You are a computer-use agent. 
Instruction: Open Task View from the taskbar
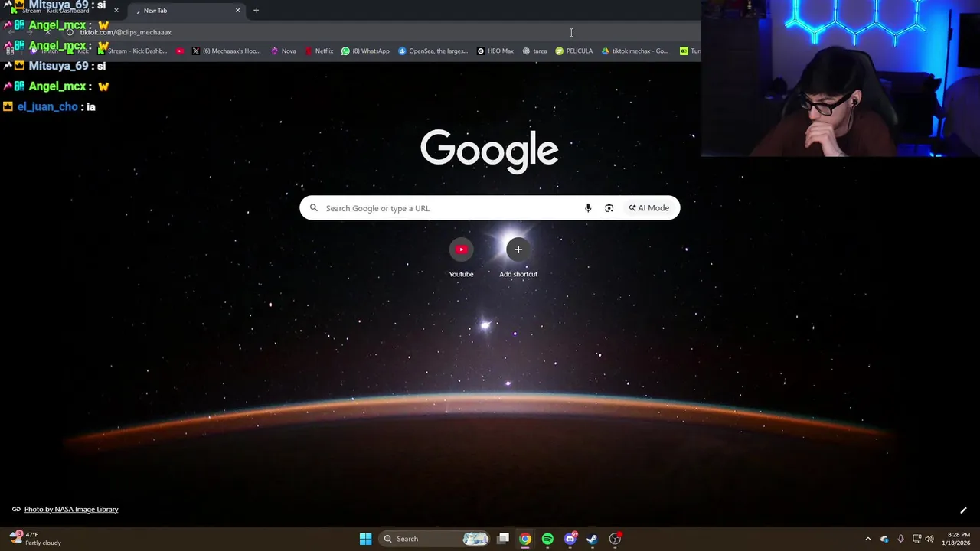[503, 539]
